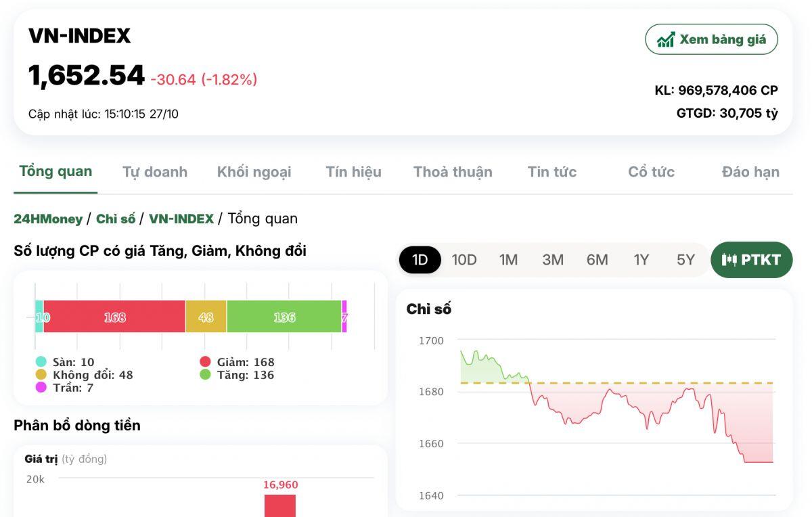Toggle Trần legend dot

click(41, 388)
